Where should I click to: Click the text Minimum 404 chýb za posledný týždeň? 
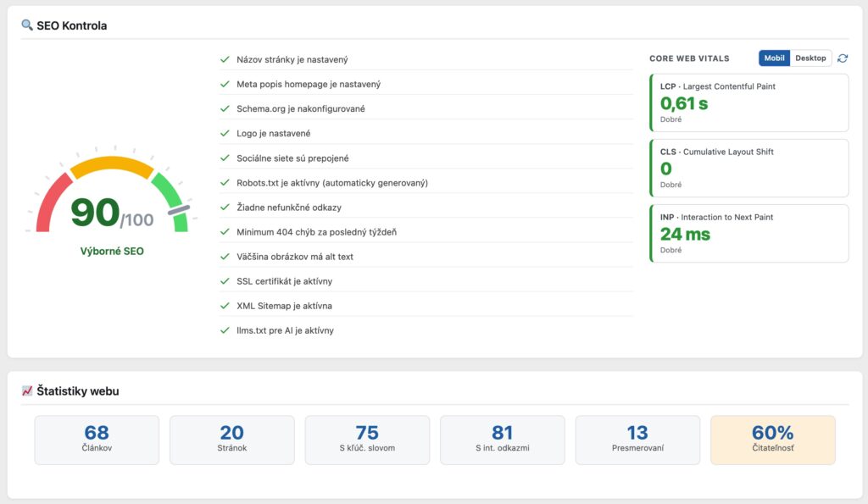click(317, 232)
